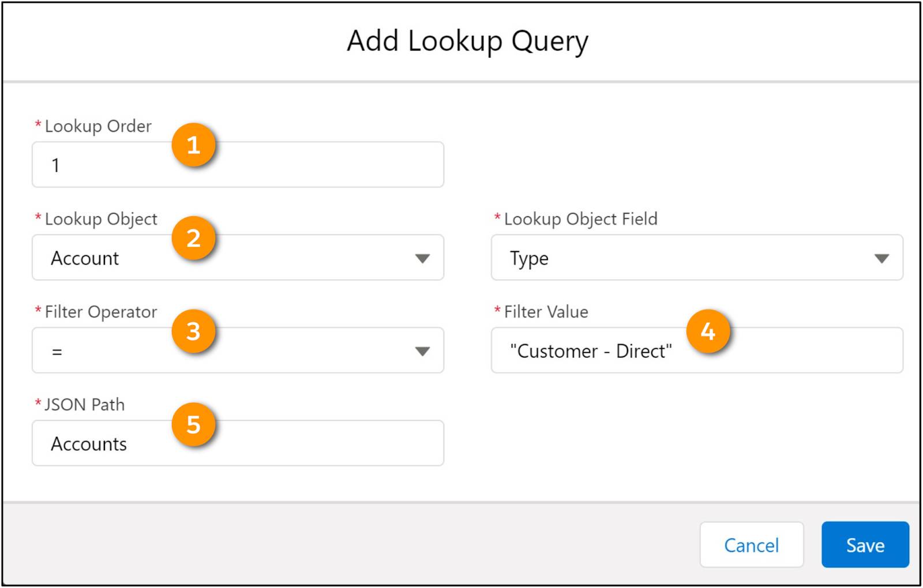The height and width of the screenshot is (588, 923).
Task: Click the Add Lookup Query title
Action: (466, 40)
